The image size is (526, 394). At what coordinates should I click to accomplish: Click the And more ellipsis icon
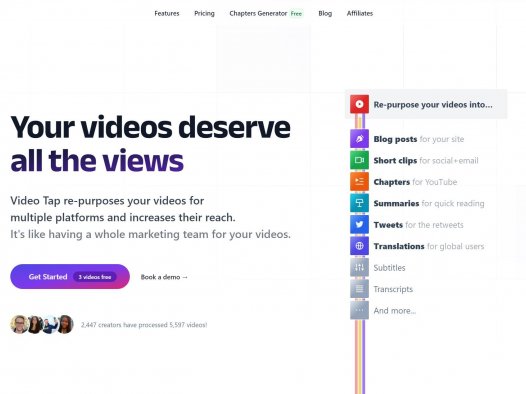coord(359,311)
